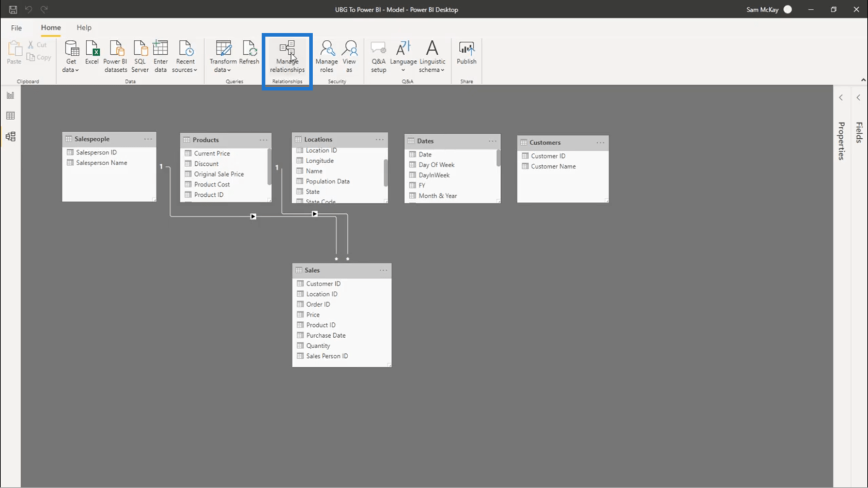
Task: Expand Linguistic schema dropdown
Action: pyautogui.click(x=432, y=56)
